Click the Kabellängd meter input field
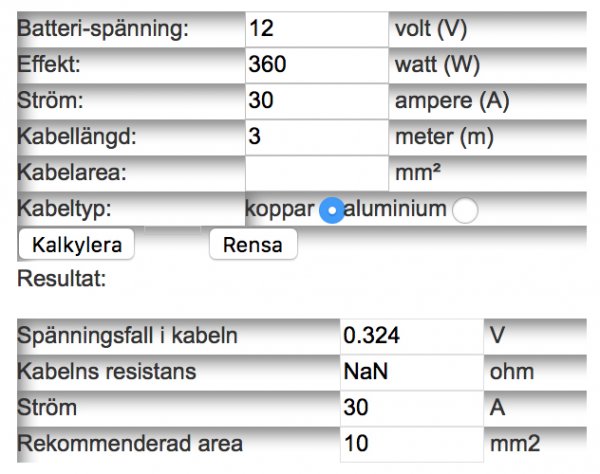Image resolution: width=600 pixels, height=474 pixels. (315, 137)
